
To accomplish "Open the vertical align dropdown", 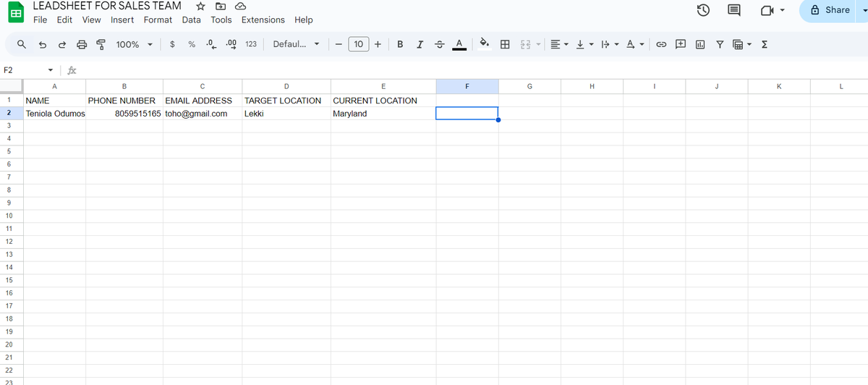I will pyautogui.click(x=585, y=44).
